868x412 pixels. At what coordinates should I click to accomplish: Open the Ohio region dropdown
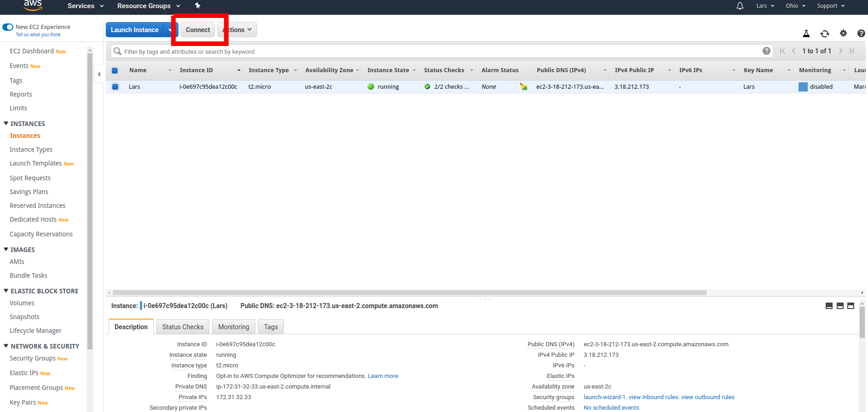pyautogui.click(x=795, y=6)
